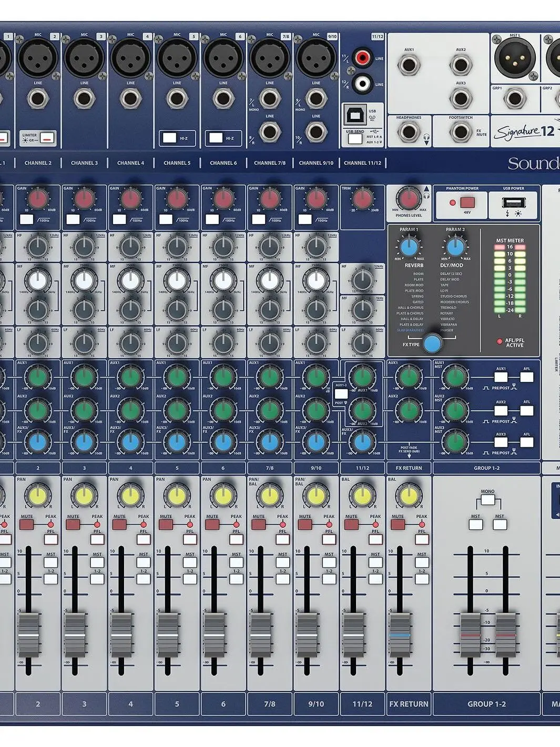Click the FX RETURN BAL knob

point(409,496)
